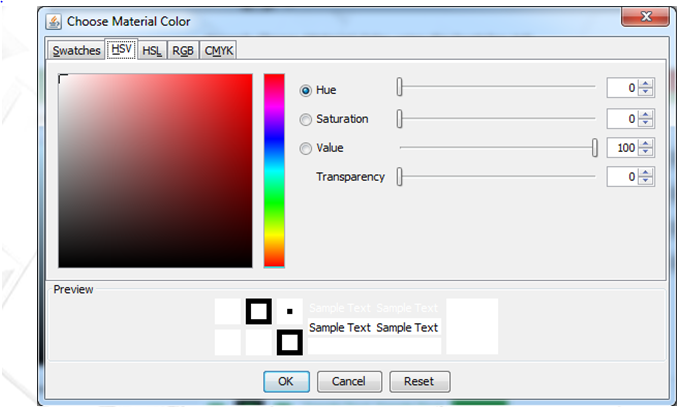The image size is (677, 407).
Task: Close the Choose Material Color dialog
Action: (x=646, y=17)
